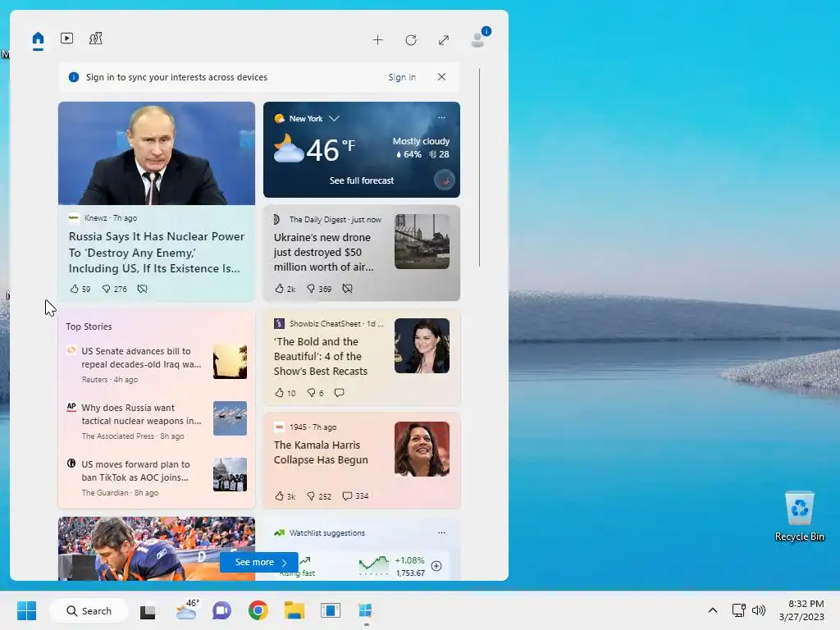Click the Top Stories heading

coord(89,326)
